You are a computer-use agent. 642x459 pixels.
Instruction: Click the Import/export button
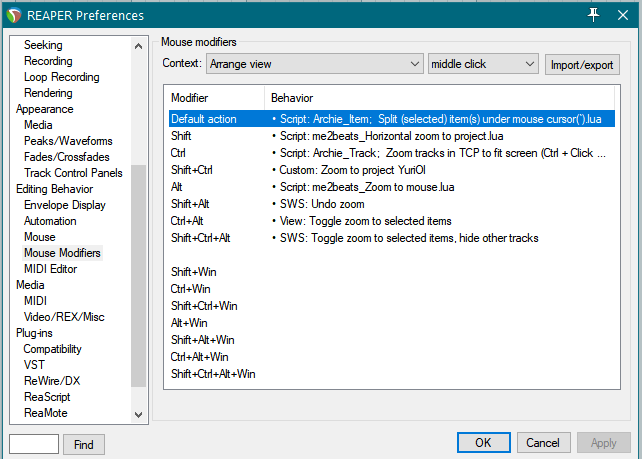(x=583, y=64)
